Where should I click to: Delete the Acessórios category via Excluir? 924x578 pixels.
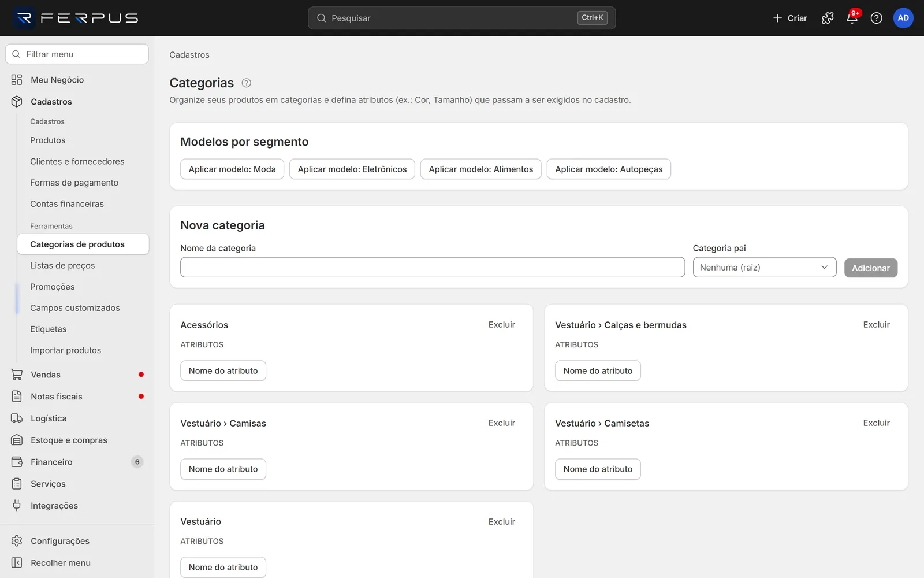[502, 325]
